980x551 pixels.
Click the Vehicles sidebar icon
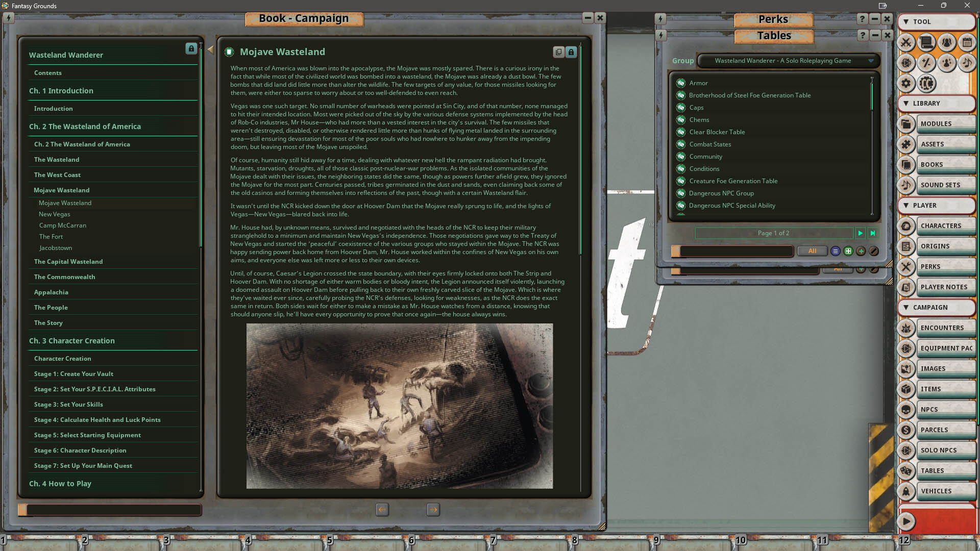coord(906,491)
